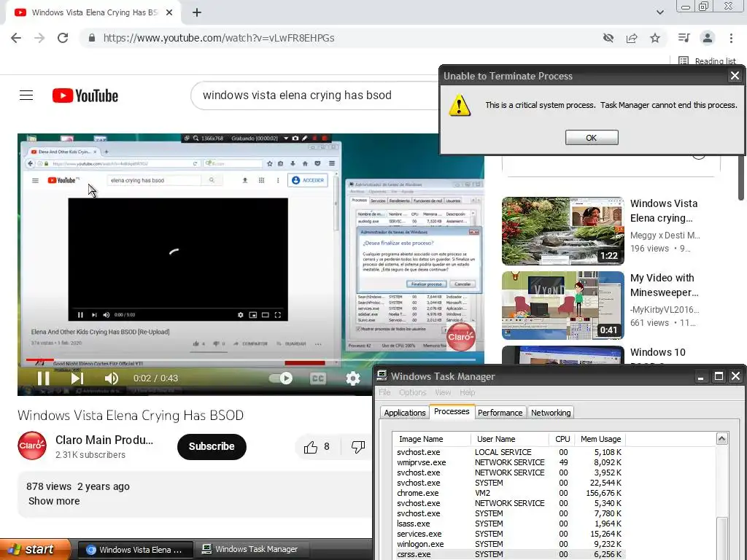The image size is (747, 560).
Task: Maximize the Windows Task Manager window
Action: coord(719,377)
